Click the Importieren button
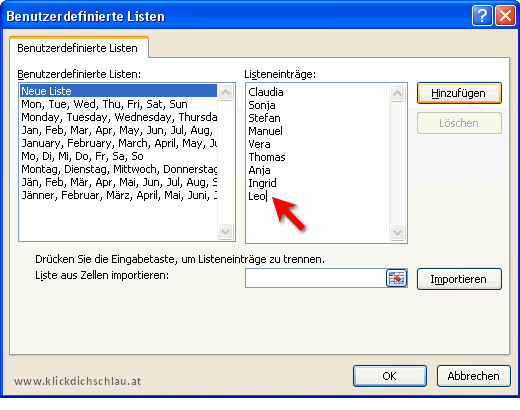The width and height of the screenshot is (520, 410). [459, 279]
